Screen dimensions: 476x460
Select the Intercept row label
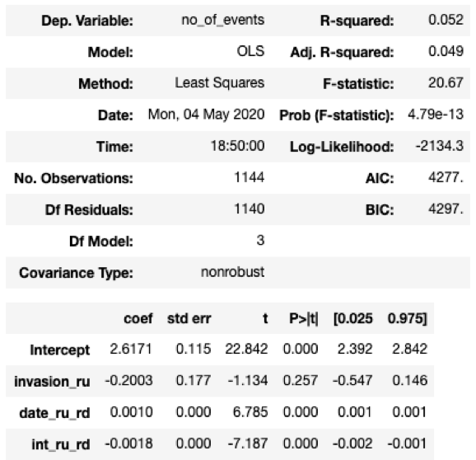click(x=60, y=350)
